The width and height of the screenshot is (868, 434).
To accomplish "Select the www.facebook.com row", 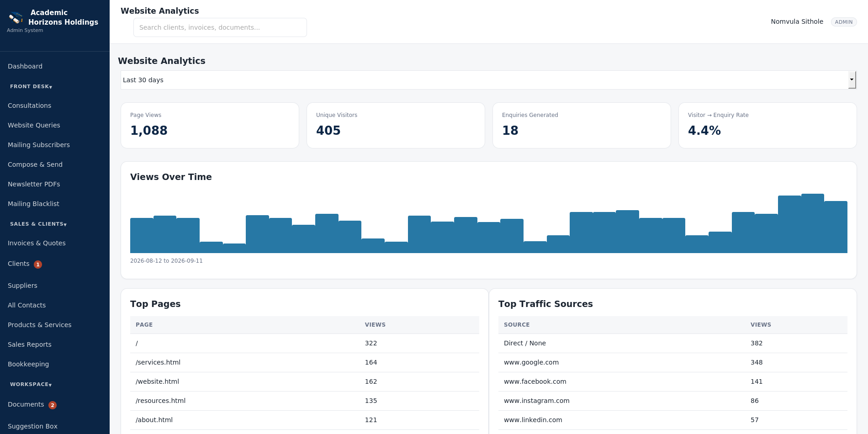I will pos(673,381).
